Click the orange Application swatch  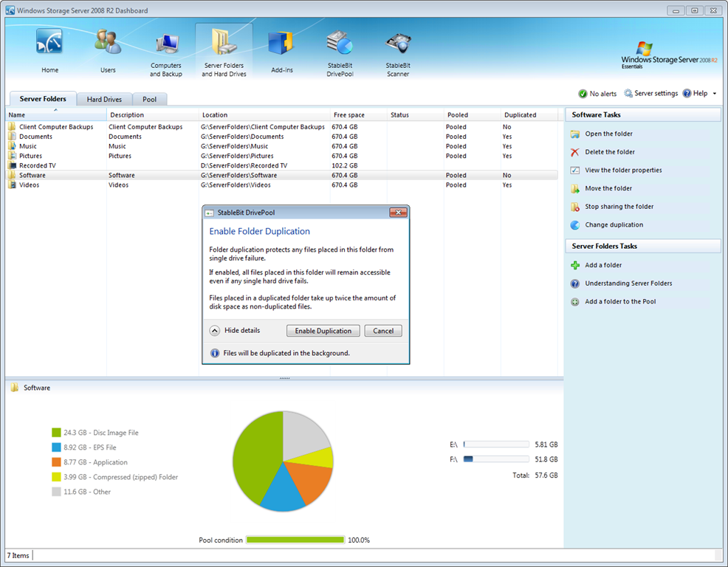coord(56,462)
